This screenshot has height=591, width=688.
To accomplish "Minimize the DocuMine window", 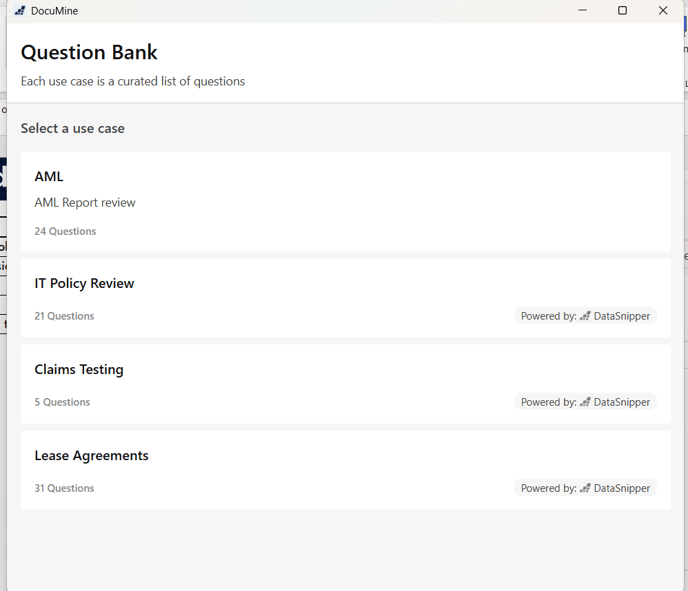I will coord(583,11).
